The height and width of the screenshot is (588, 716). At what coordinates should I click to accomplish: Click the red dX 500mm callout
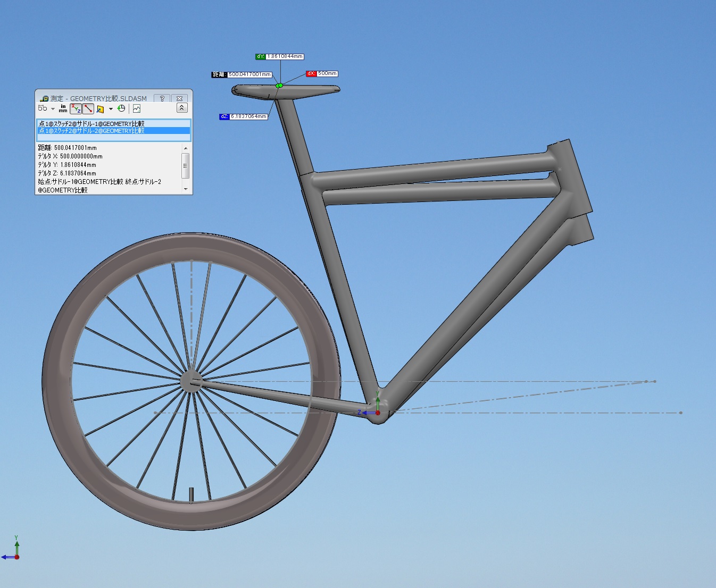(322, 73)
